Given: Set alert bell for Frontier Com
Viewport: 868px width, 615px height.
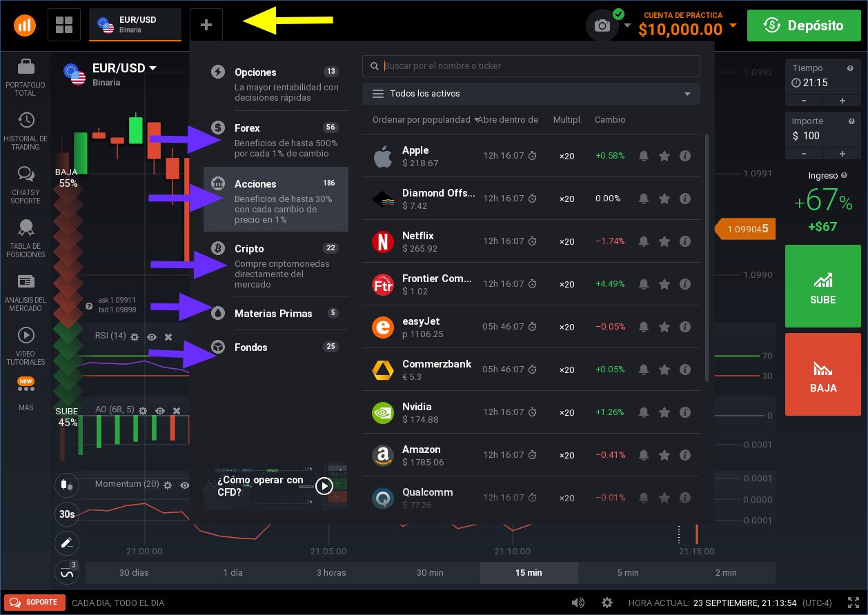Looking at the screenshot, I should coord(643,284).
